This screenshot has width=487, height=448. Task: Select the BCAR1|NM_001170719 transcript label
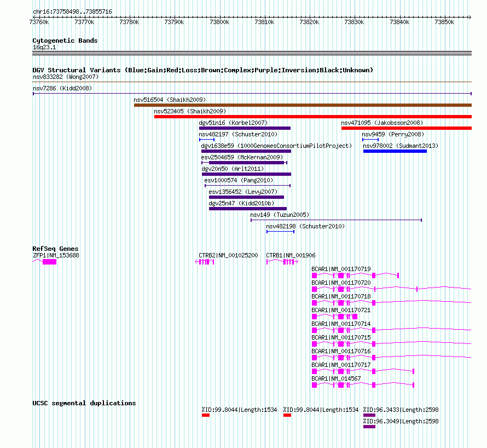pyautogui.click(x=341, y=269)
